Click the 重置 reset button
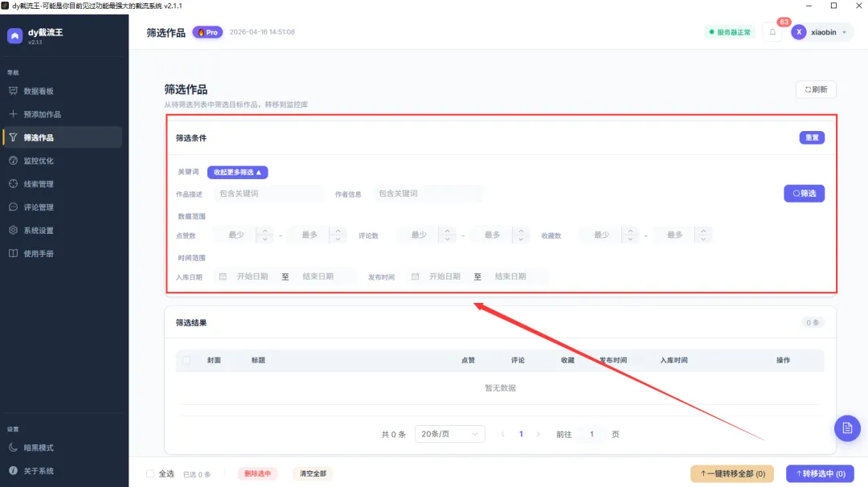 pyautogui.click(x=811, y=137)
